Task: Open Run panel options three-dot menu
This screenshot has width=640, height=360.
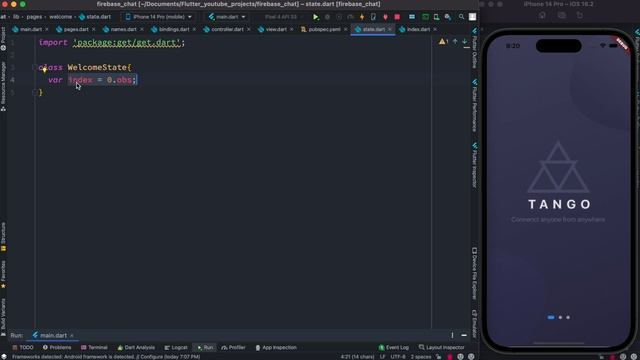Action: 452,335
